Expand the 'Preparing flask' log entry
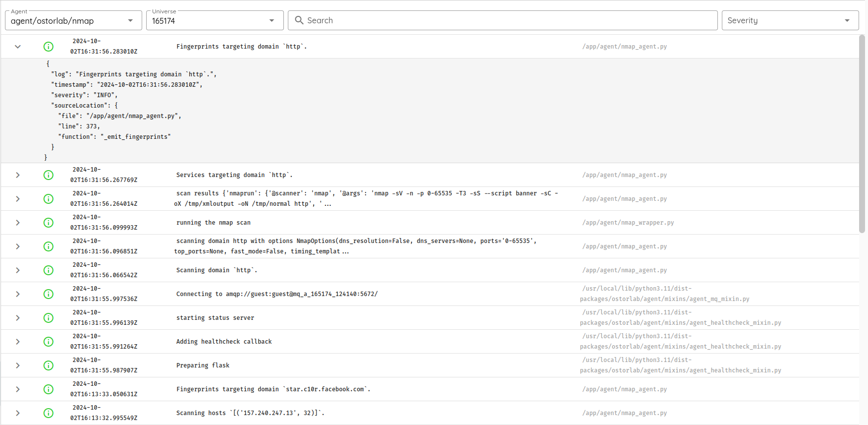 (x=18, y=365)
